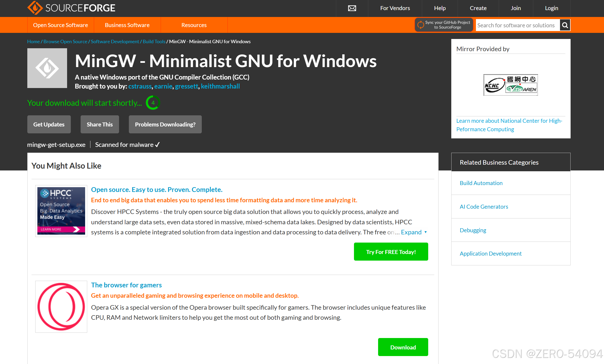Click the download countdown timer circle
The image size is (604, 364).
coord(153,103)
